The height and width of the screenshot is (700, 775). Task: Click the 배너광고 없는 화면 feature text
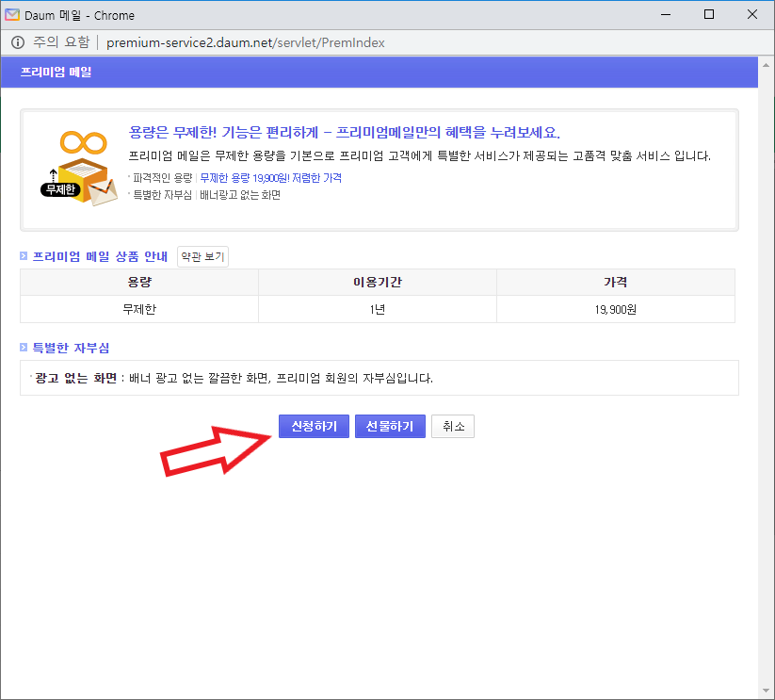(x=240, y=195)
